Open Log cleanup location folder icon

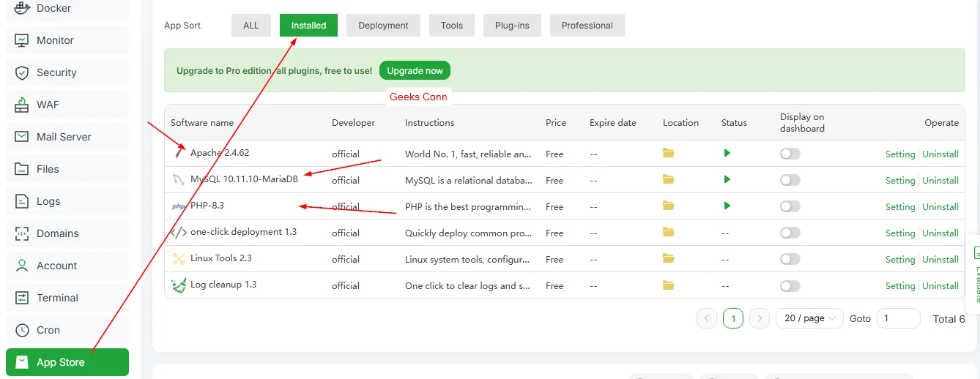point(668,285)
